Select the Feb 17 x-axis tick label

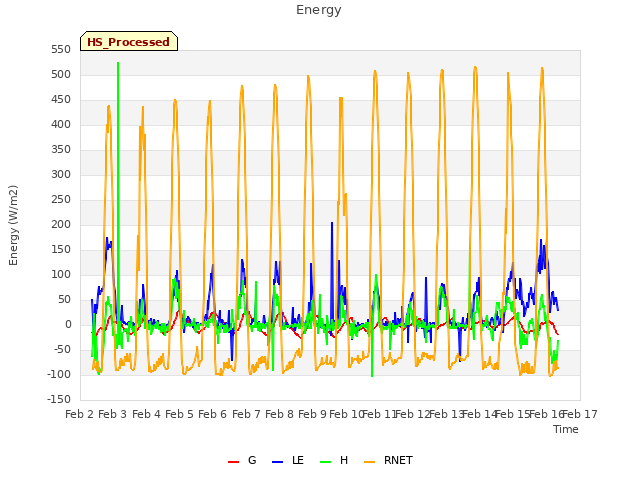[580, 414]
